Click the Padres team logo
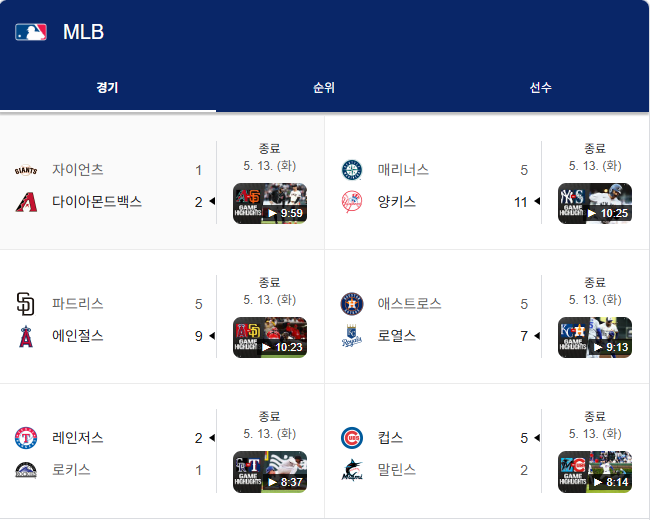The height and width of the screenshot is (520, 650). tap(26, 304)
